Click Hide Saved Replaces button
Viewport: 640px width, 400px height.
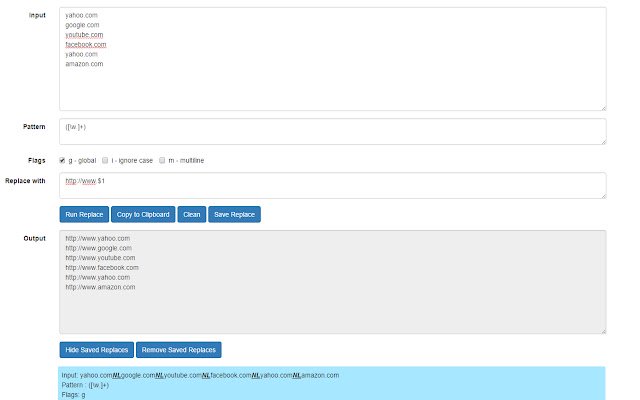coord(97,350)
